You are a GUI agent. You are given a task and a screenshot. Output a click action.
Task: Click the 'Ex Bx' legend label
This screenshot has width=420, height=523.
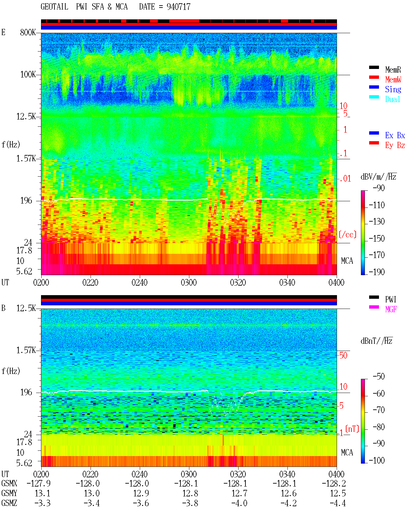pyautogui.click(x=395, y=135)
